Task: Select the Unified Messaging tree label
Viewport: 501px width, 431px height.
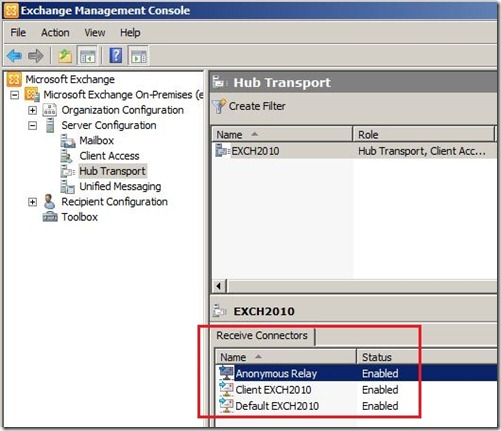Action: pyautogui.click(x=120, y=187)
